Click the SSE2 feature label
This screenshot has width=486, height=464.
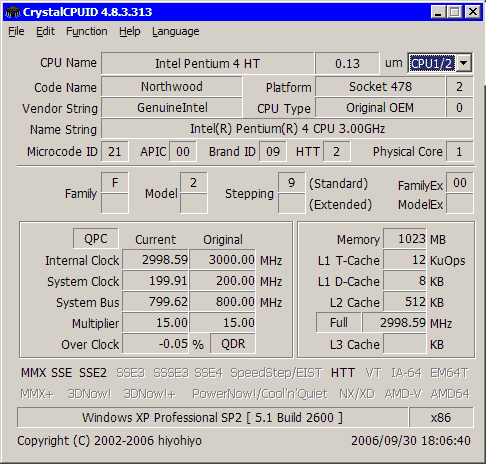click(93, 373)
